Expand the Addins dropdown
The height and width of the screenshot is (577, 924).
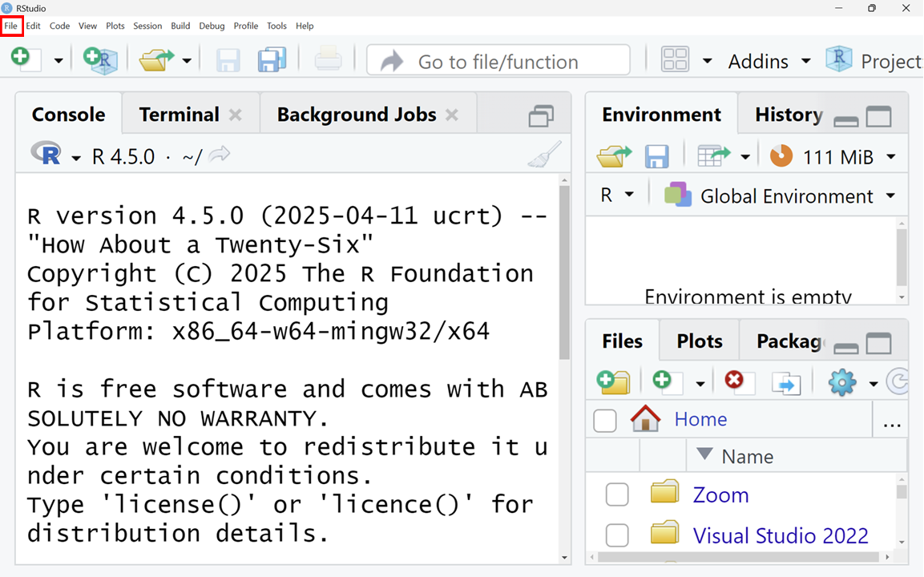(x=769, y=62)
